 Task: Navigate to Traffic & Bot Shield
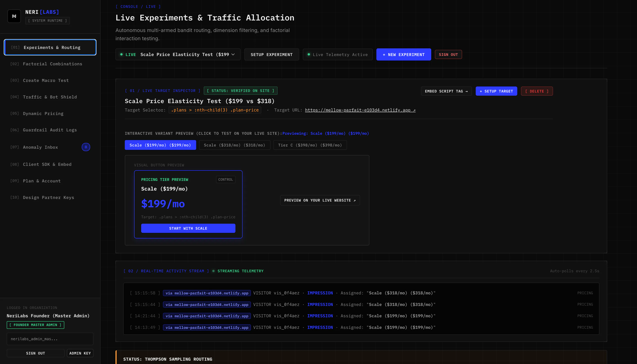click(x=50, y=97)
